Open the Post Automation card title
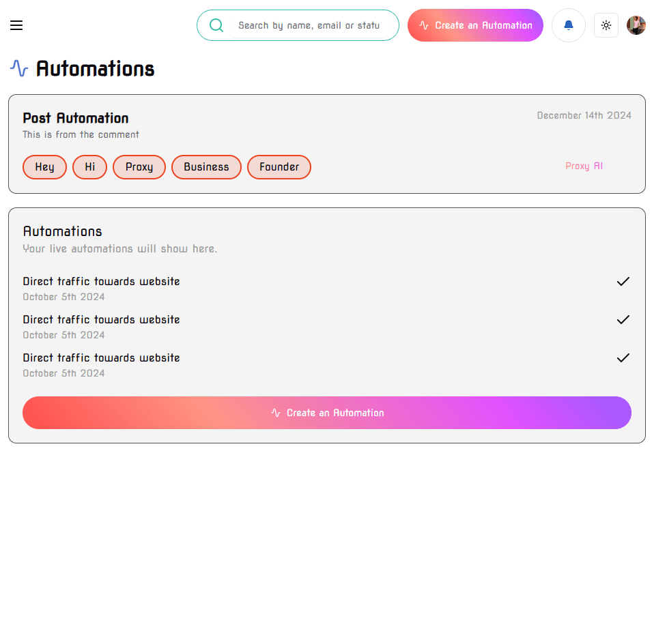The width and height of the screenshot is (654, 644). coord(76,118)
